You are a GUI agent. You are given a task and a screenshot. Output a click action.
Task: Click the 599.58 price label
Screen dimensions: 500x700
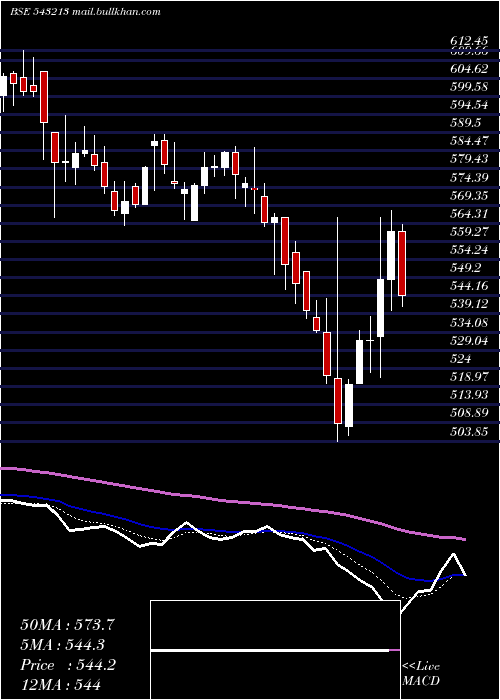(x=469, y=87)
